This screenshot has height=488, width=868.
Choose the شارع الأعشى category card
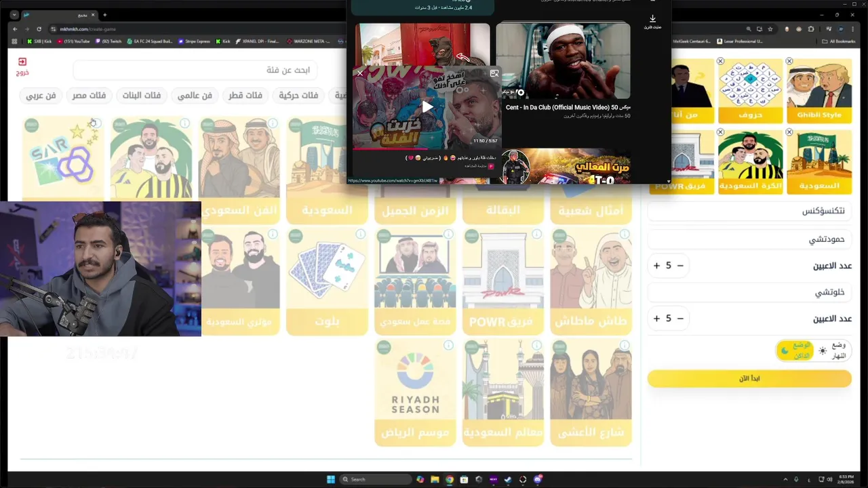[591, 392]
